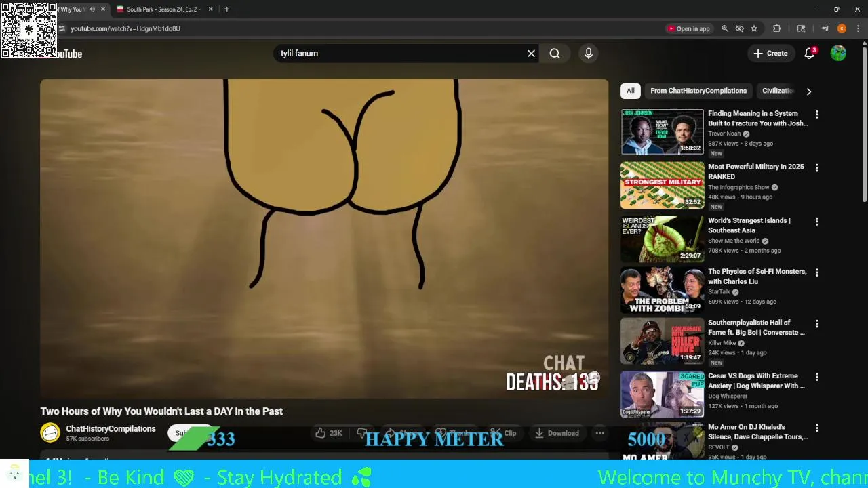This screenshot has width=868, height=488.
Task: Click the Clip scissors button
Action: click(503, 433)
